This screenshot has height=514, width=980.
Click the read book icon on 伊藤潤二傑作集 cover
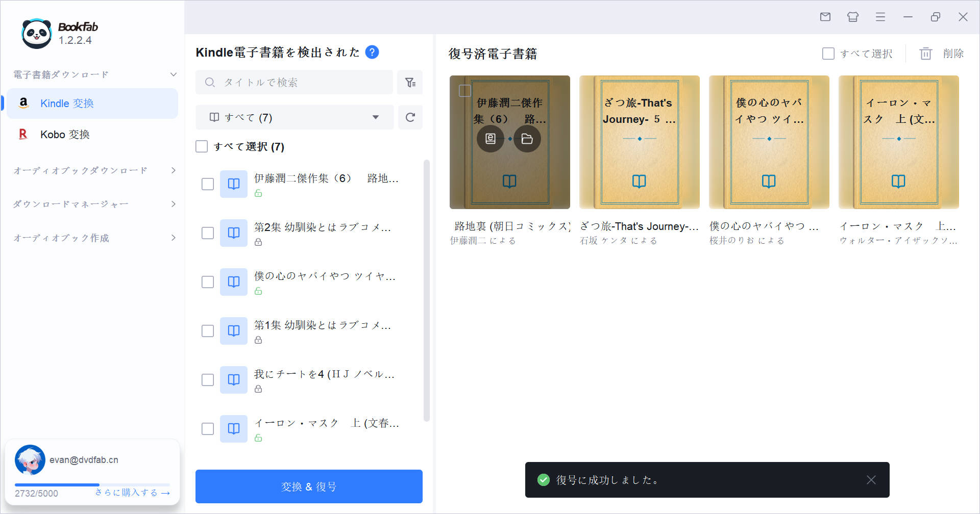(x=490, y=138)
